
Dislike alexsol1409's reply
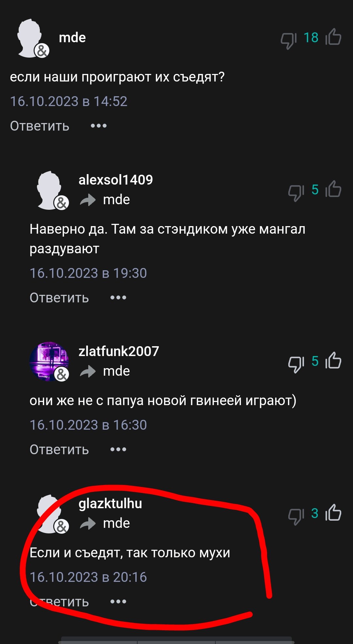point(296,193)
